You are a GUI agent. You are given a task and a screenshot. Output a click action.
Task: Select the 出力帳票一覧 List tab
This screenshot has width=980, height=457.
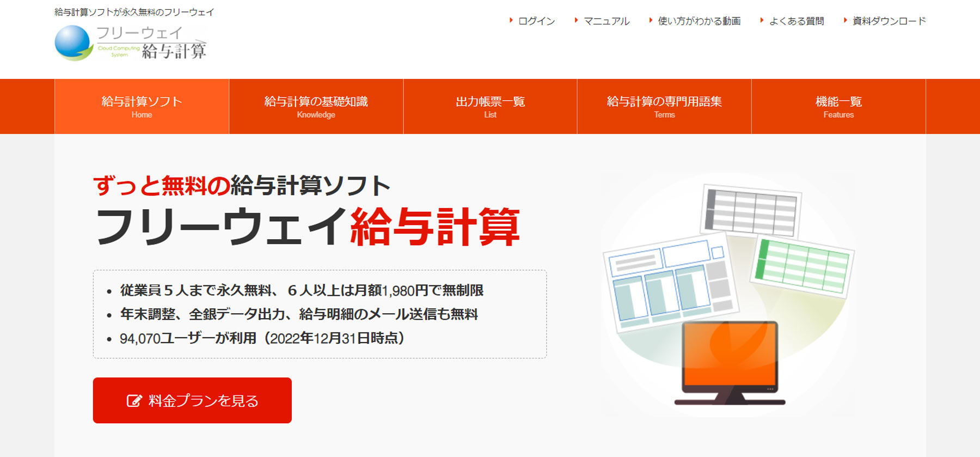[490, 106]
